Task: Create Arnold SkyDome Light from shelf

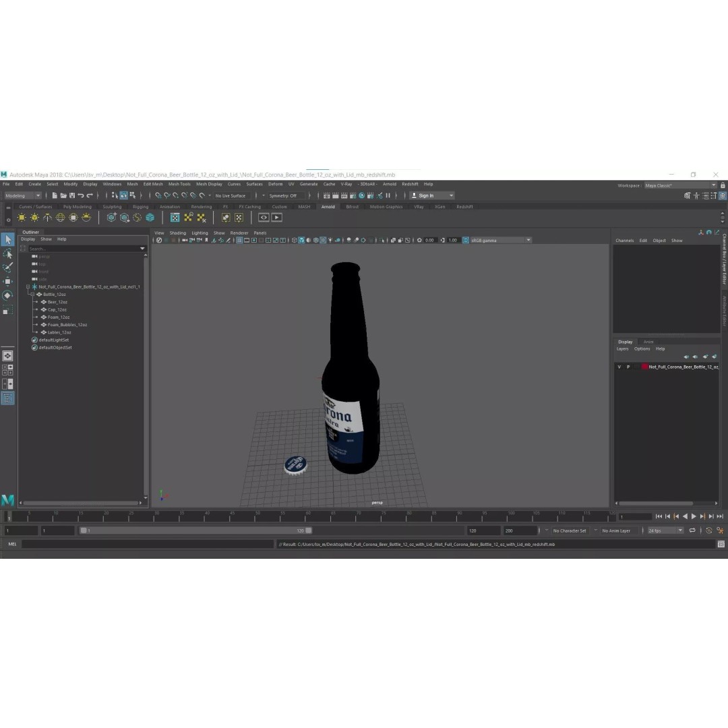Action: [61, 217]
